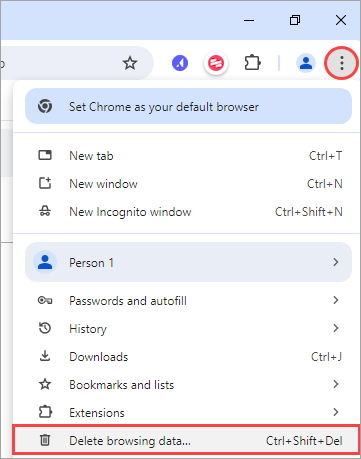
Task: Click the bookmark star in the address bar
Action: point(130,63)
